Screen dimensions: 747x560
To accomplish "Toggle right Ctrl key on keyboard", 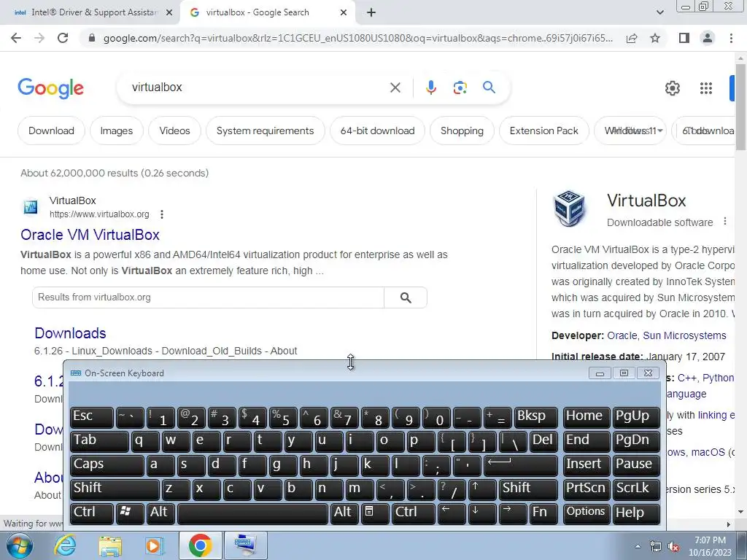I will [414, 514].
